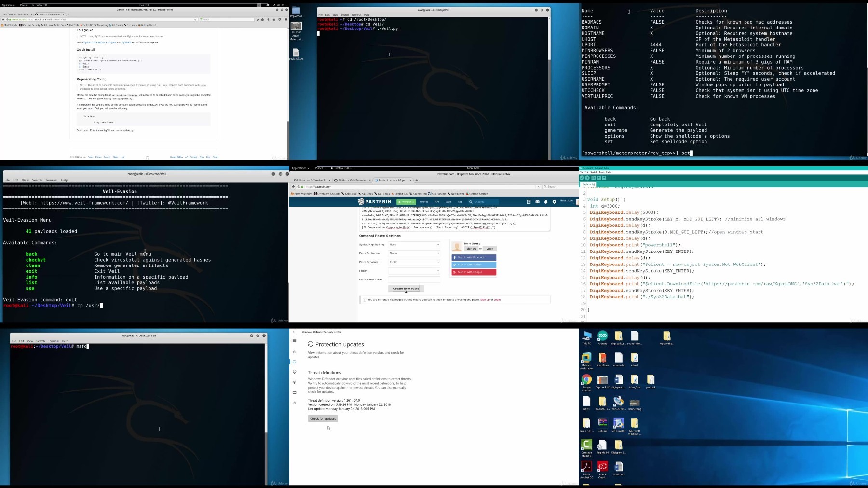
Task: Open the My Pastes list icon on Pastebin
Action: (529, 202)
